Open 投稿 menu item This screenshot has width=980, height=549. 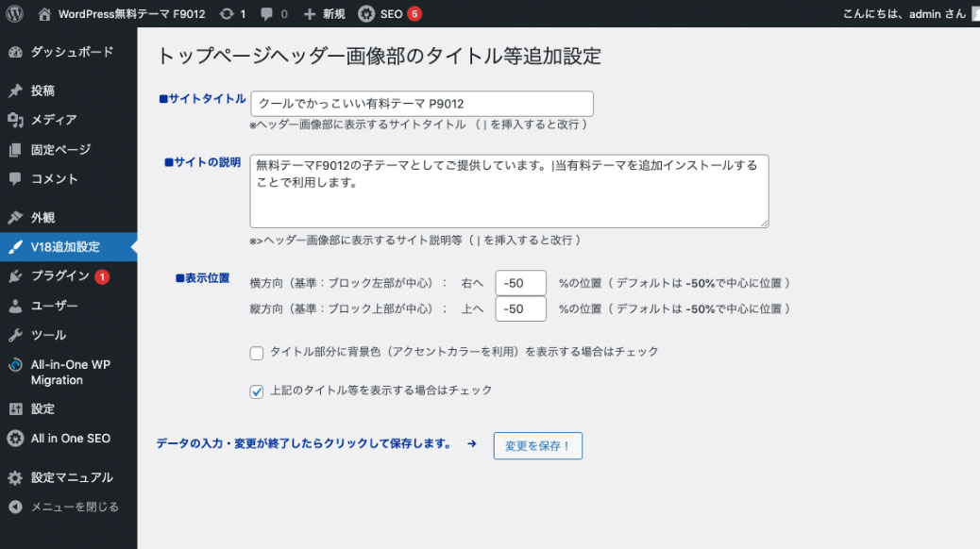pyautogui.click(x=69, y=91)
